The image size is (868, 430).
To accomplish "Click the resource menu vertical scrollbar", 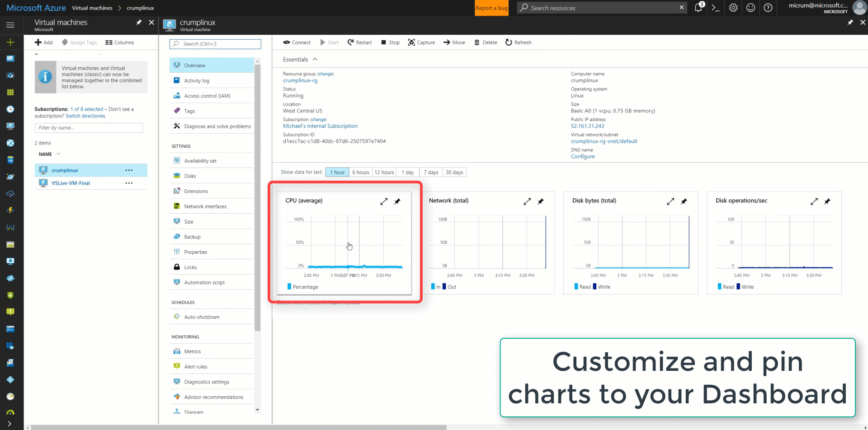I will coord(258,198).
